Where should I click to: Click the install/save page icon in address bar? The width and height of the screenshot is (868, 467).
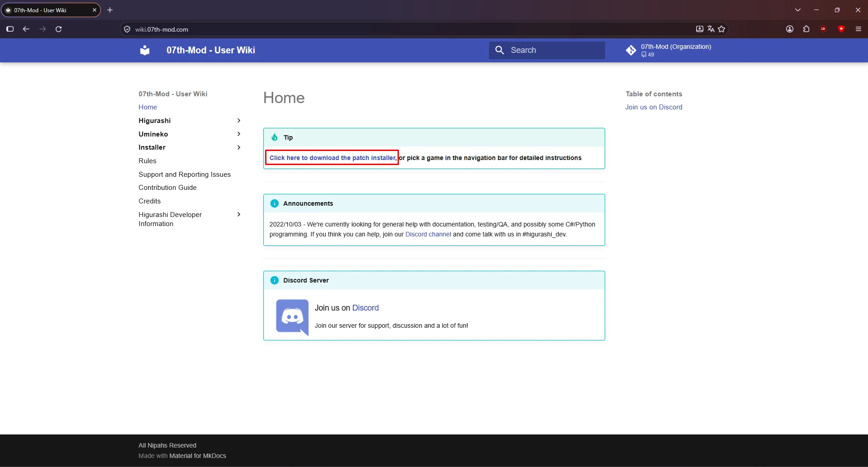point(699,29)
